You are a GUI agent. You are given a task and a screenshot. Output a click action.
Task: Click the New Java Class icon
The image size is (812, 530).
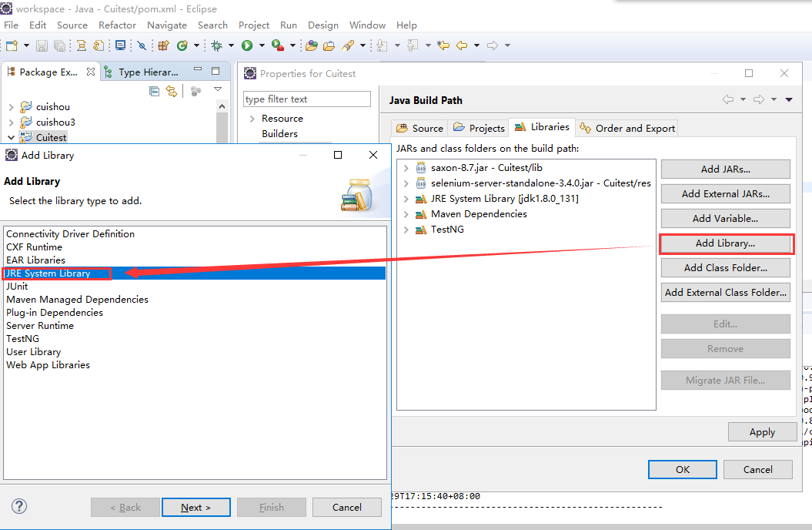[182, 45]
